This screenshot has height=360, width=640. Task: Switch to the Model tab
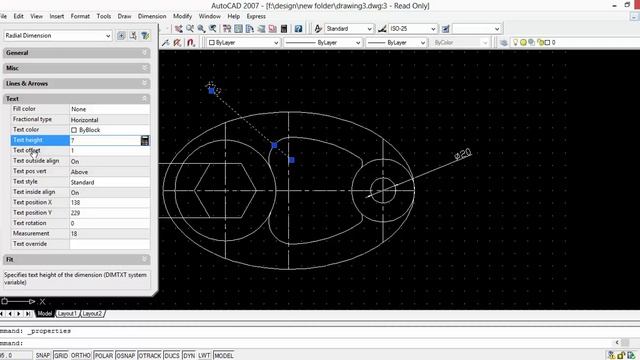click(44, 313)
